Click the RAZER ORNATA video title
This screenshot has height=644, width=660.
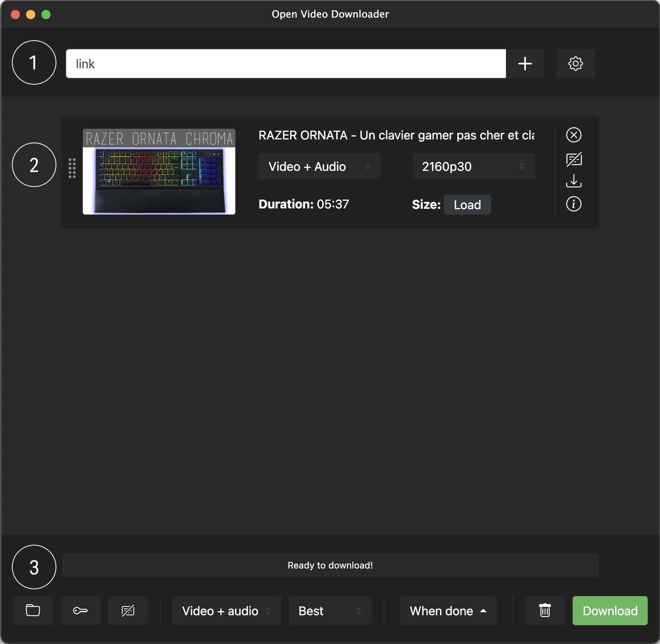point(396,135)
